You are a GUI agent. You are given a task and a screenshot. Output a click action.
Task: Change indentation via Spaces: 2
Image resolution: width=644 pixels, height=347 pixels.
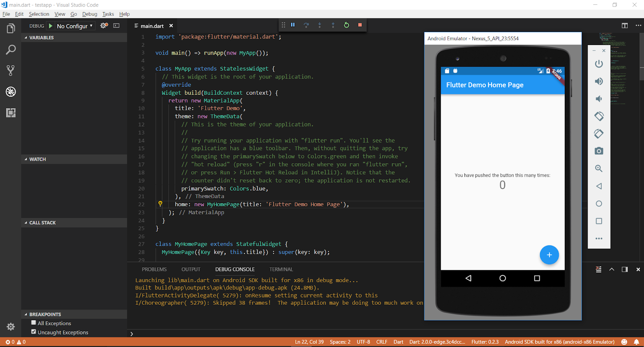click(340, 342)
